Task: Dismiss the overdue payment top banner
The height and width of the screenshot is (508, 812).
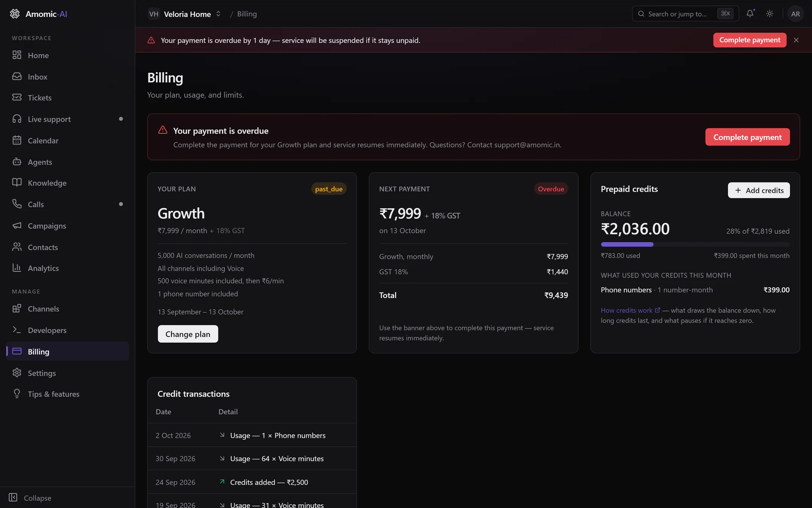Action: pos(796,40)
